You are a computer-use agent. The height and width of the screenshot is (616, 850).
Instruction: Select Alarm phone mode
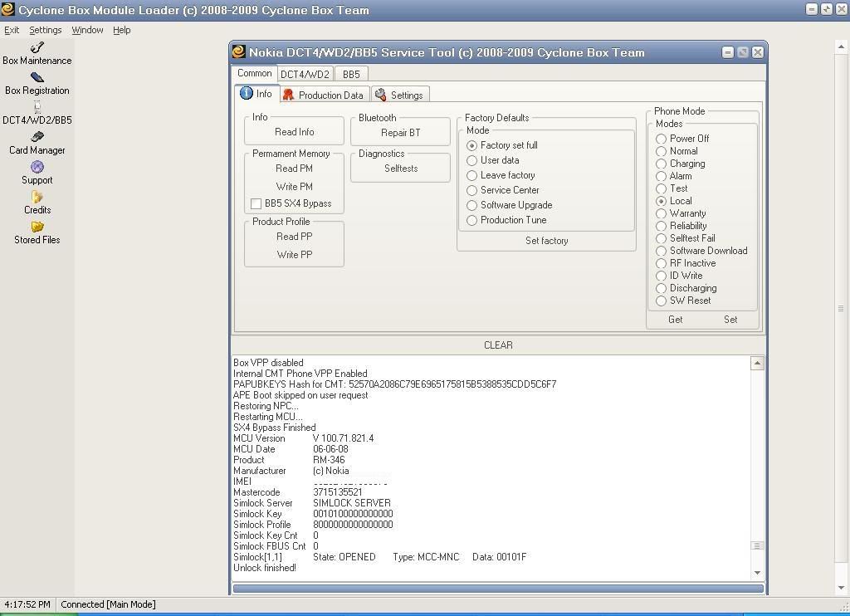point(661,176)
